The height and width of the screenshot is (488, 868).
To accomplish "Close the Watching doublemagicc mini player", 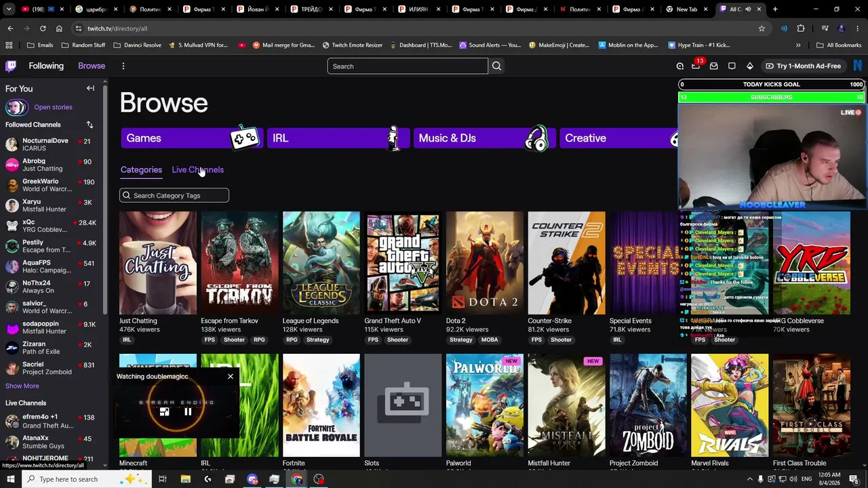I will click(231, 376).
